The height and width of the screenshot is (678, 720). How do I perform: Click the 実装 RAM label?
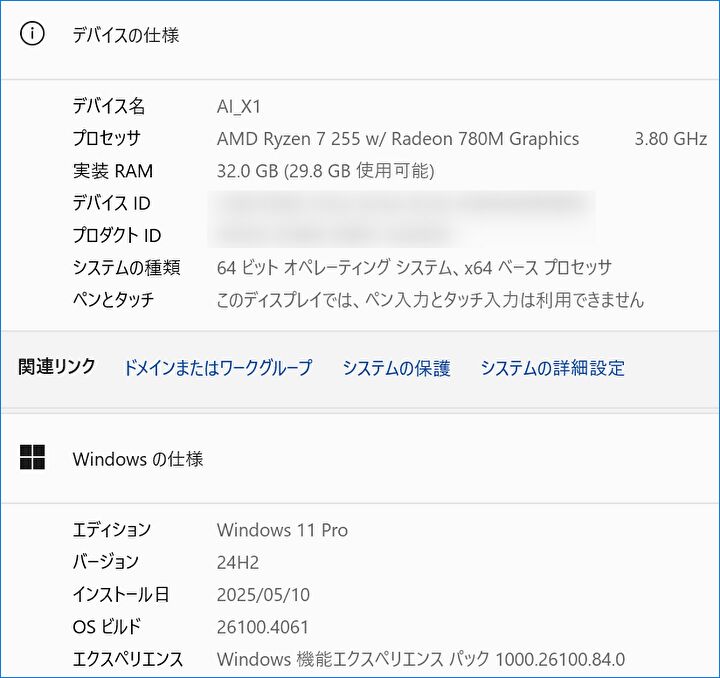point(113,171)
